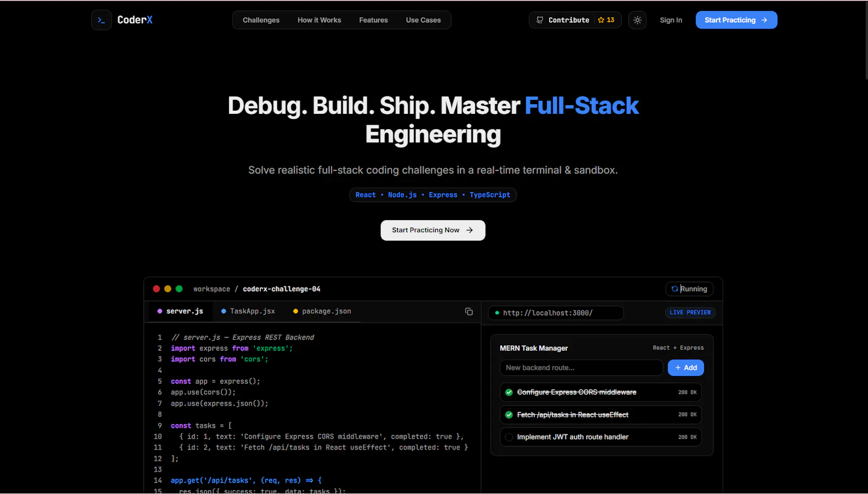The width and height of the screenshot is (868, 494).
Task: Click the Running status refresh icon
Action: [x=675, y=289]
